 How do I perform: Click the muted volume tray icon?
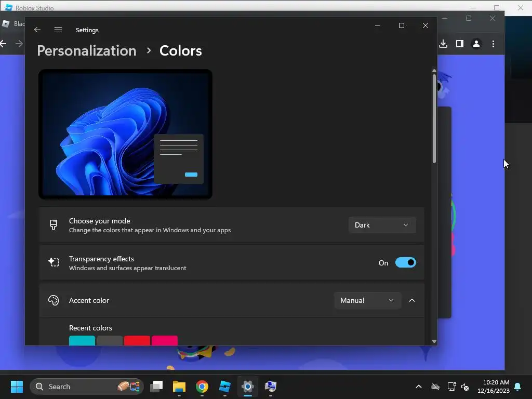[x=465, y=387]
